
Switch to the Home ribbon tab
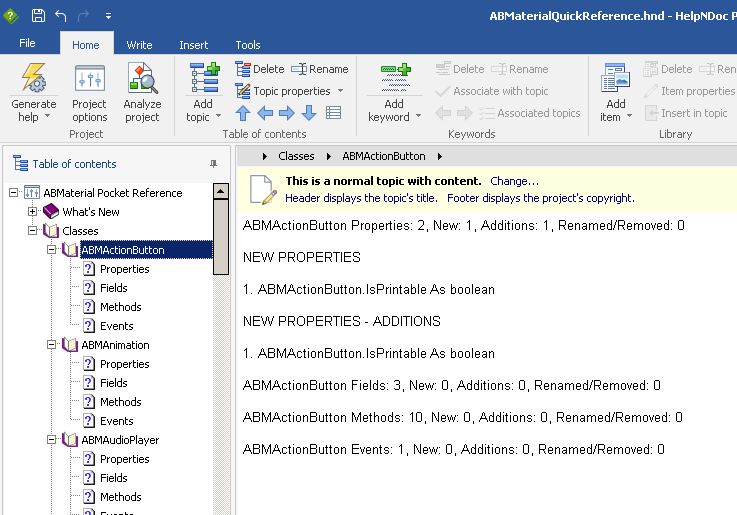86,45
